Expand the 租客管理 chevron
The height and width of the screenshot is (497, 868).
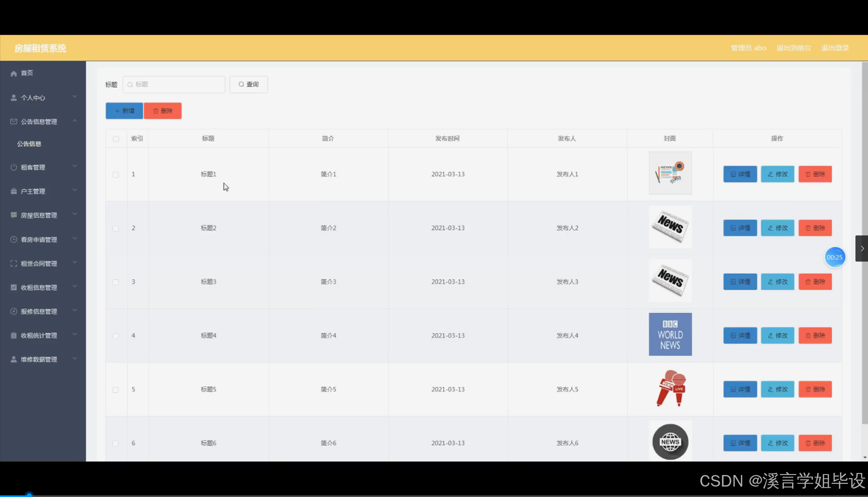[x=75, y=166]
